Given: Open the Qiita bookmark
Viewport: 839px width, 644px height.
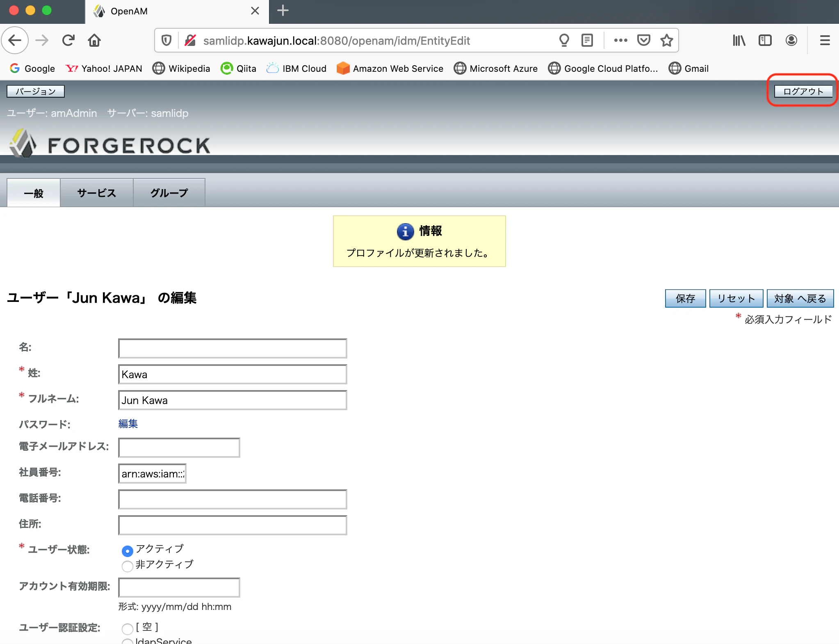Looking at the screenshot, I should coord(239,69).
